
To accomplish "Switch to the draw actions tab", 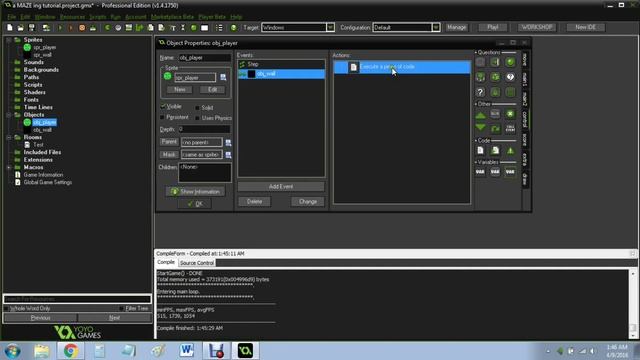I will click(x=525, y=179).
